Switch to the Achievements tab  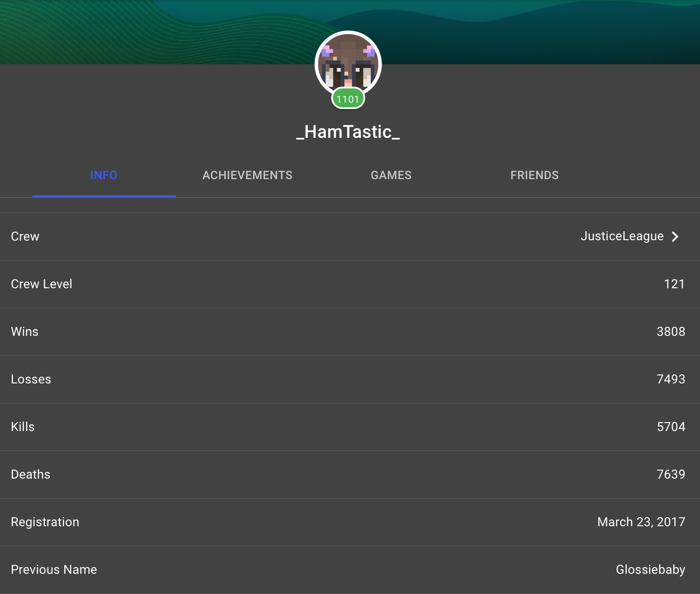click(x=247, y=175)
